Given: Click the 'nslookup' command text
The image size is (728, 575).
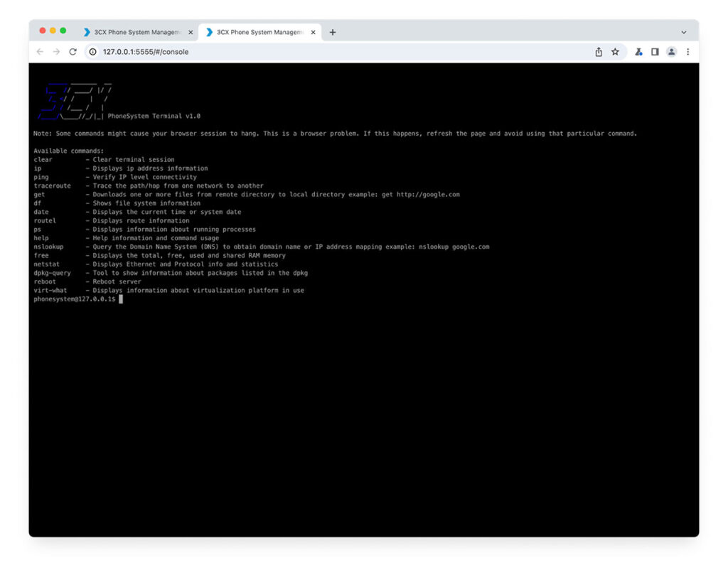Looking at the screenshot, I should point(48,247).
